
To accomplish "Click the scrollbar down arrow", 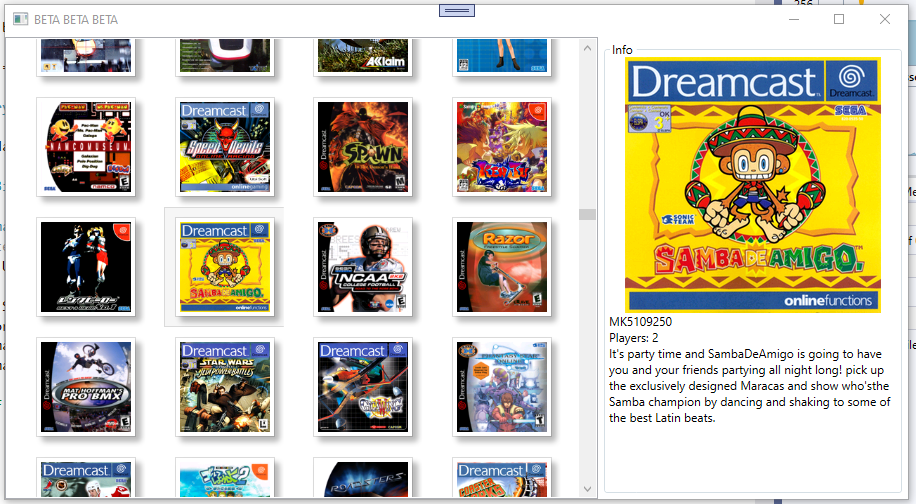I will click(x=587, y=489).
